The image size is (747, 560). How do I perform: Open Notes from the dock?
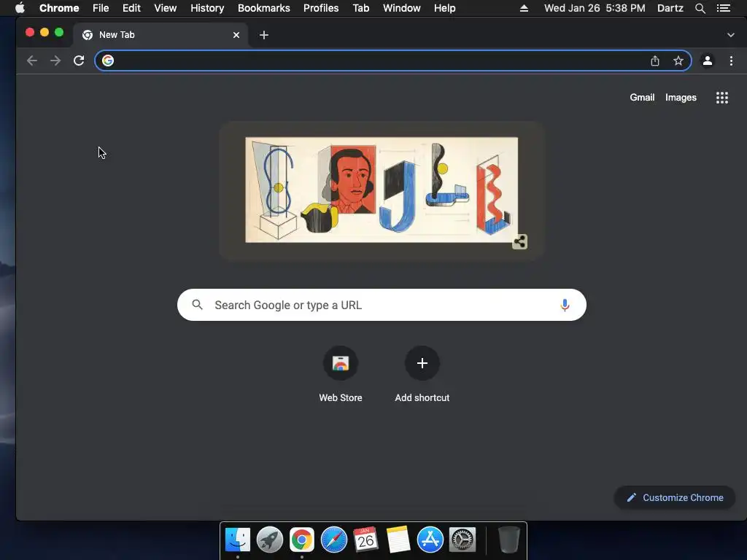pyautogui.click(x=398, y=540)
